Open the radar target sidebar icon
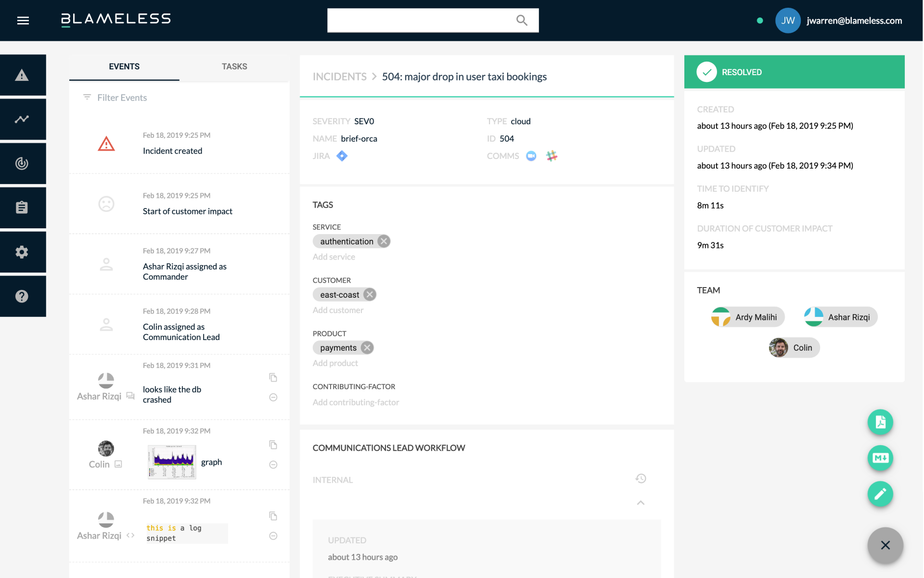Image resolution: width=924 pixels, height=578 pixels. point(22,163)
